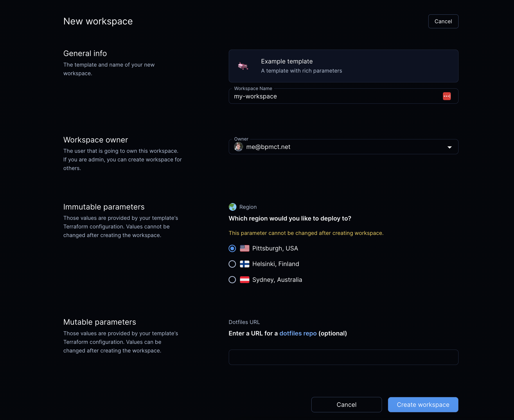Select the Sydney, Australia radio button
This screenshot has height=420, width=514.
(x=232, y=280)
